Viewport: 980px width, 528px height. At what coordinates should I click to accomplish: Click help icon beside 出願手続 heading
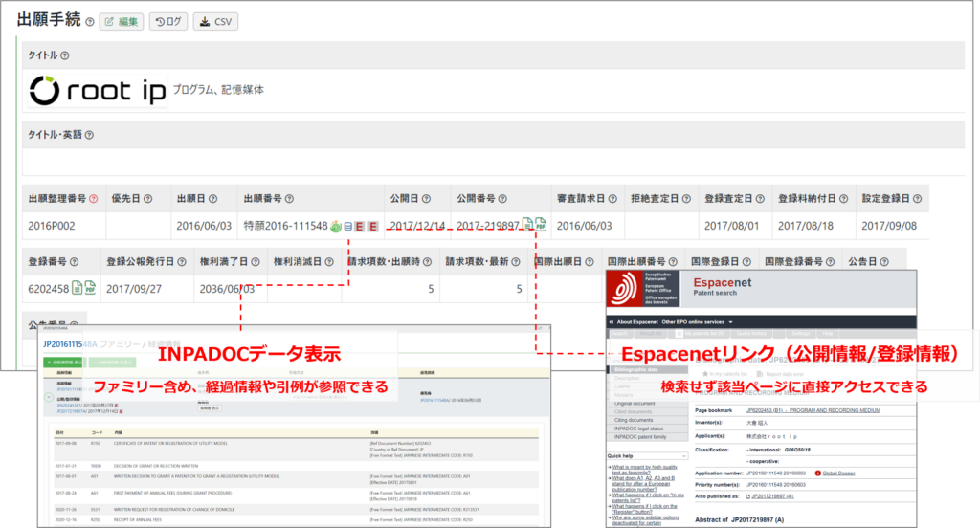(89, 22)
